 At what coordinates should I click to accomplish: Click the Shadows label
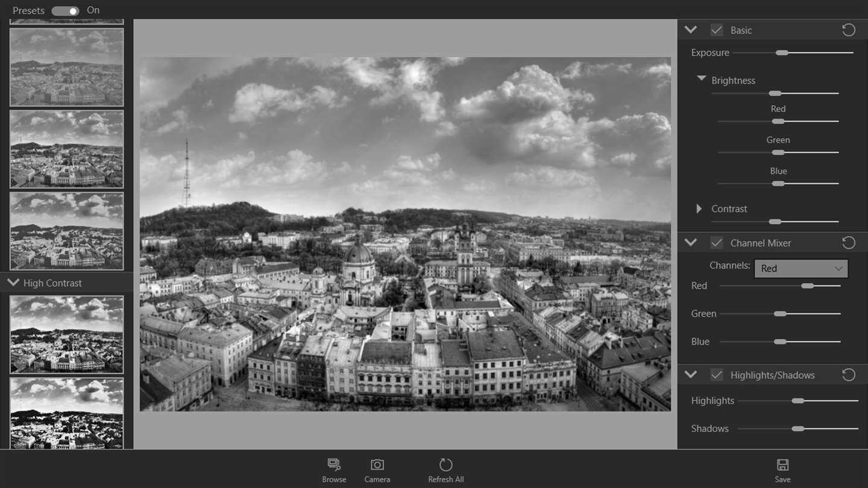pos(709,429)
